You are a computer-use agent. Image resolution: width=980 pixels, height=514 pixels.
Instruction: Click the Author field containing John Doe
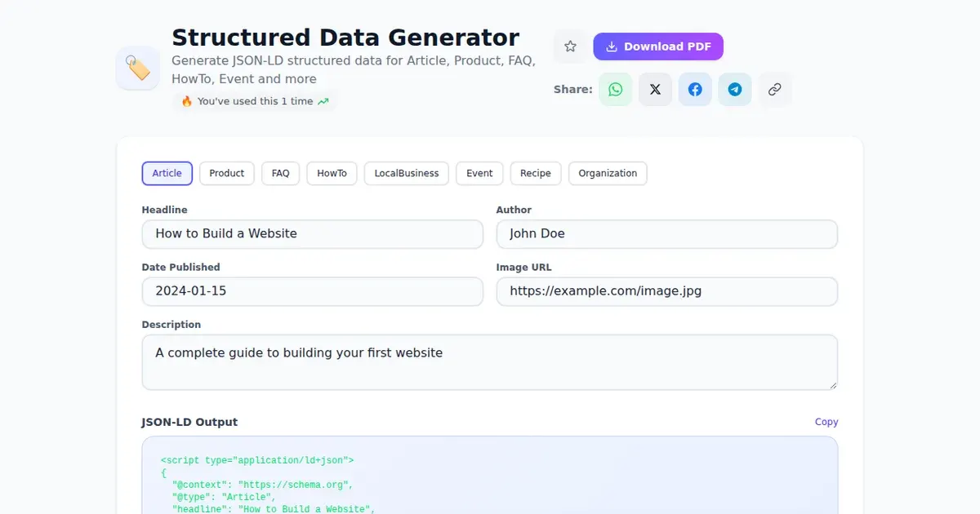pos(667,234)
